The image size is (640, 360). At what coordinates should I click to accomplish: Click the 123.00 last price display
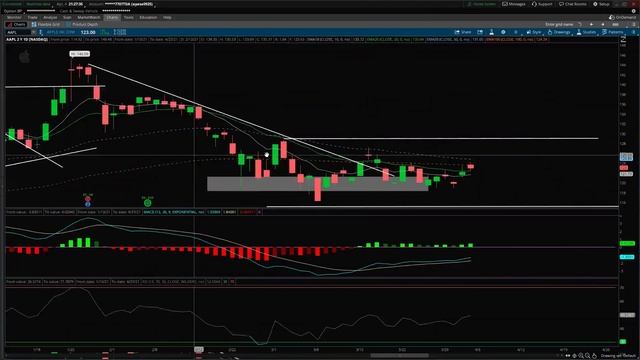pos(88,32)
